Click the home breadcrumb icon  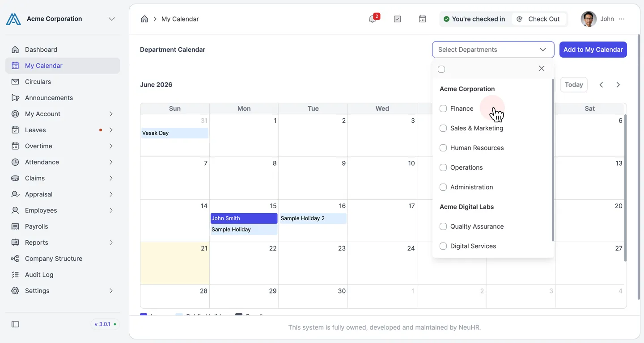click(144, 19)
